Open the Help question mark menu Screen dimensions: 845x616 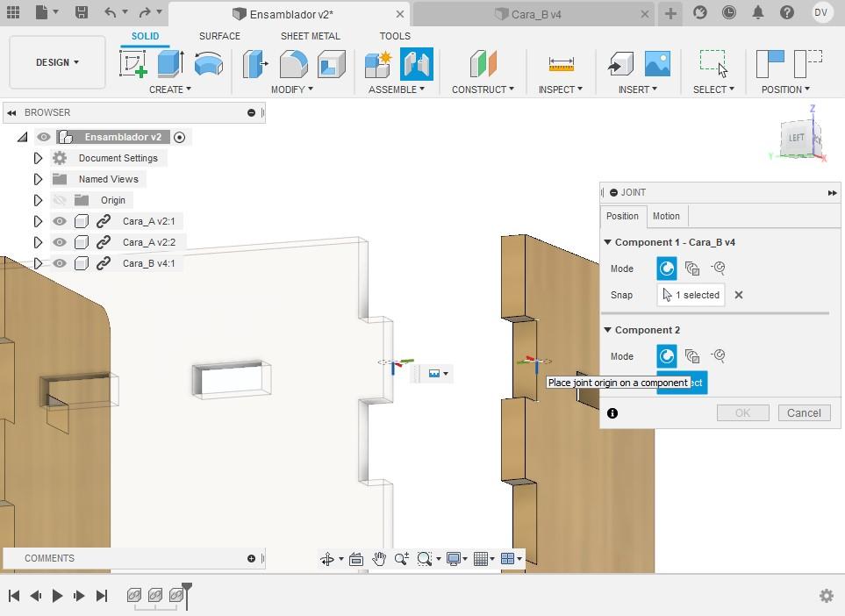click(787, 12)
